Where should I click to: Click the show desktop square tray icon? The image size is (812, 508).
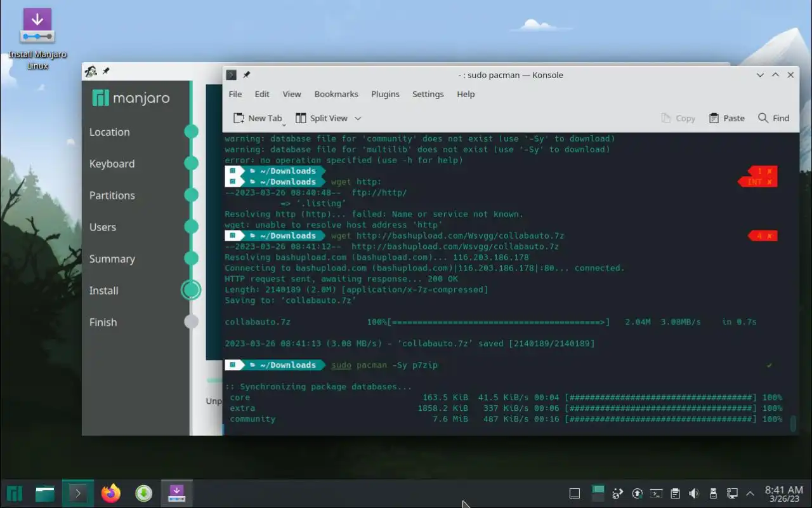[x=575, y=493]
